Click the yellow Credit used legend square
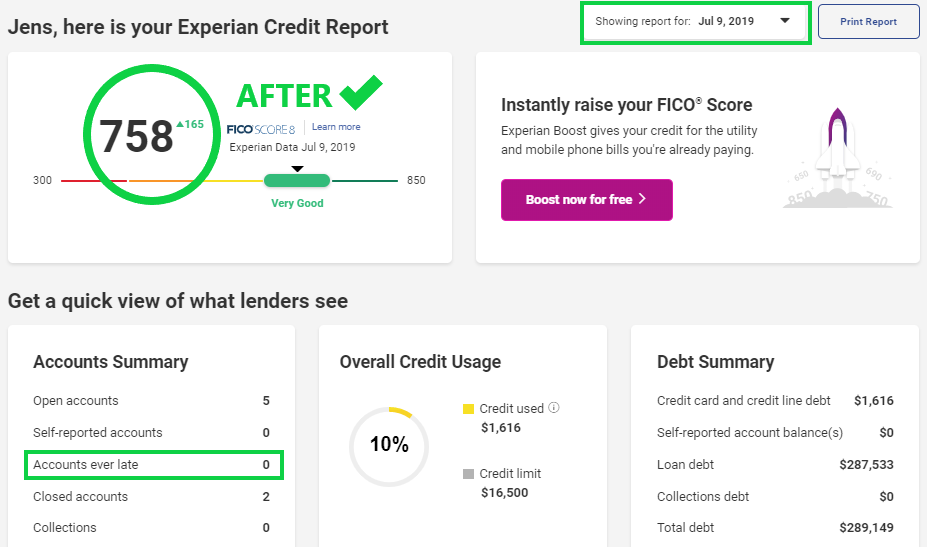The image size is (927, 547). pyautogui.click(x=468, y=409)
